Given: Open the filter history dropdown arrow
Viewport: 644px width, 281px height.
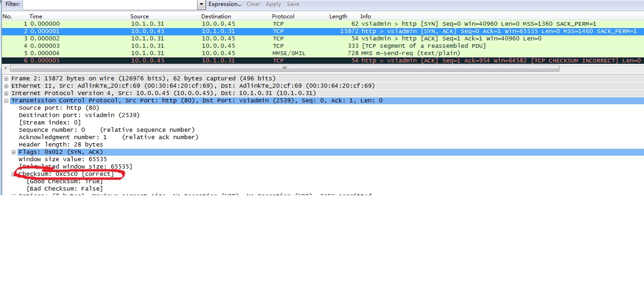Looking at the screenshot, I should click(x=201, y=4).
